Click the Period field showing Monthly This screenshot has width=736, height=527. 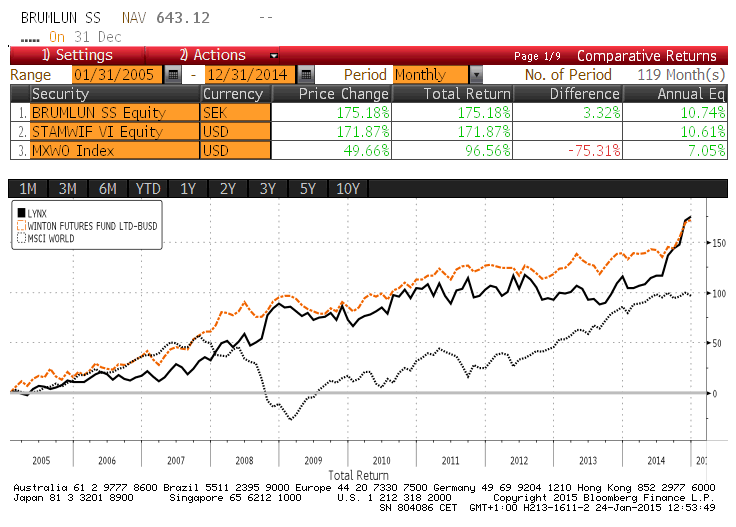point(431,75)
